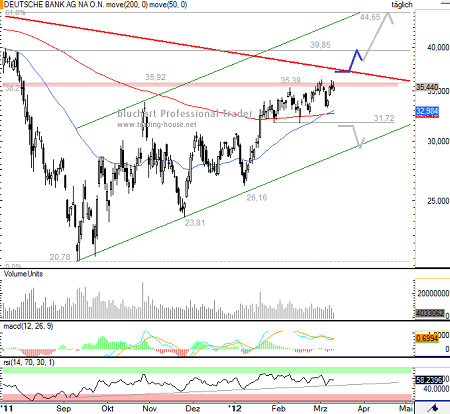Select the 35,38 high label
This screenshot has width=450, height=414.
tap(290, 80)
